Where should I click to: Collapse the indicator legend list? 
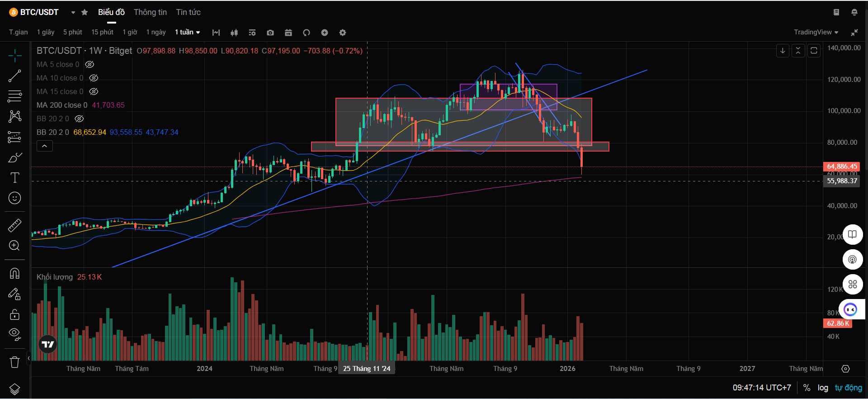pos(45,146)
